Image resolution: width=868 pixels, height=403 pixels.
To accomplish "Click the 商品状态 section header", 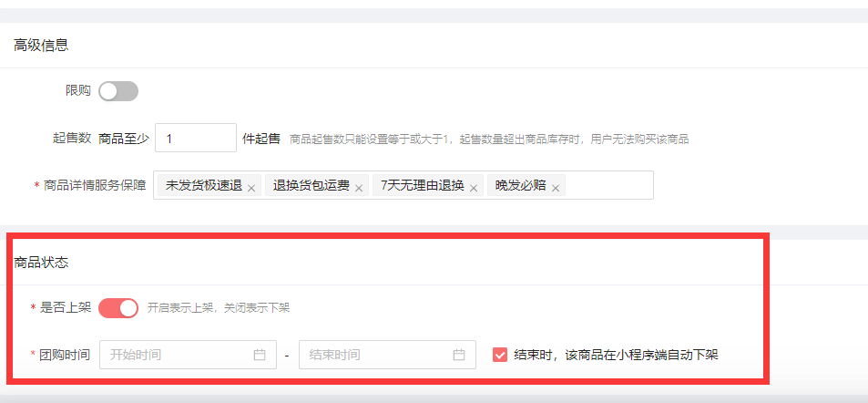I will [41, 263].
